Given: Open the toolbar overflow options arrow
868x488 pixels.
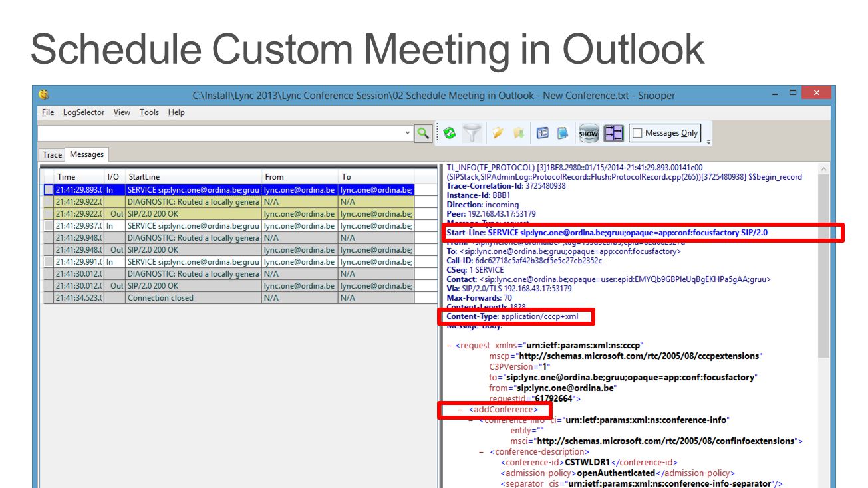Looking at the screenshot, I should click(x=708, y=142).
